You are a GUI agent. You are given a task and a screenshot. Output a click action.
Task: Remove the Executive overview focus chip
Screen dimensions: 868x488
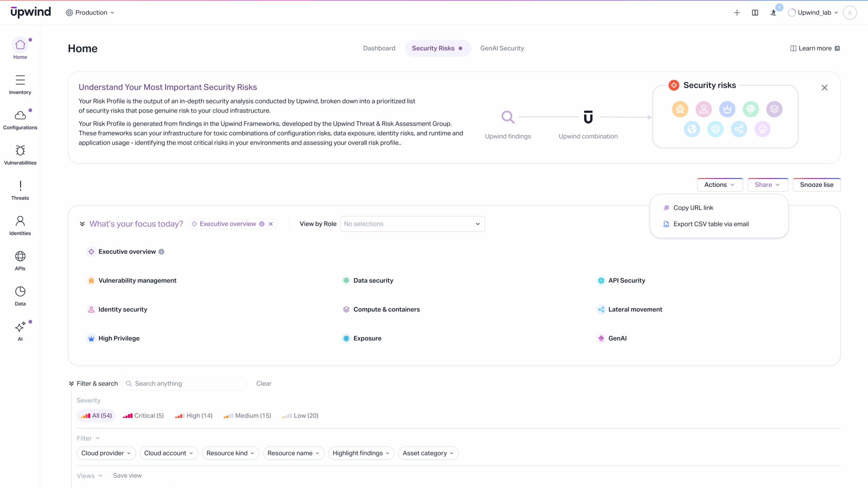[x=271, y=224]
